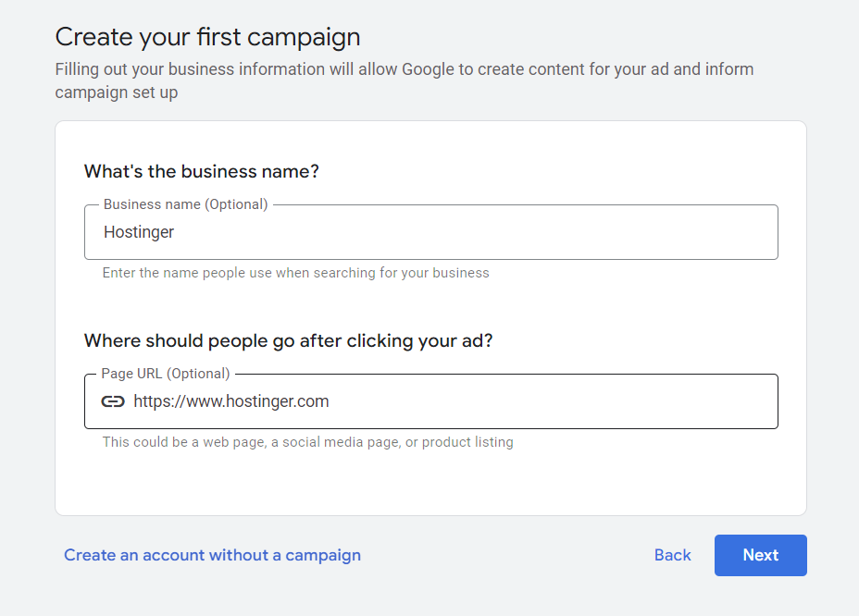This screenshot has height=616, width=859.
Task: Click empty right end of Business name field
Action: click(x=722, y=232)
